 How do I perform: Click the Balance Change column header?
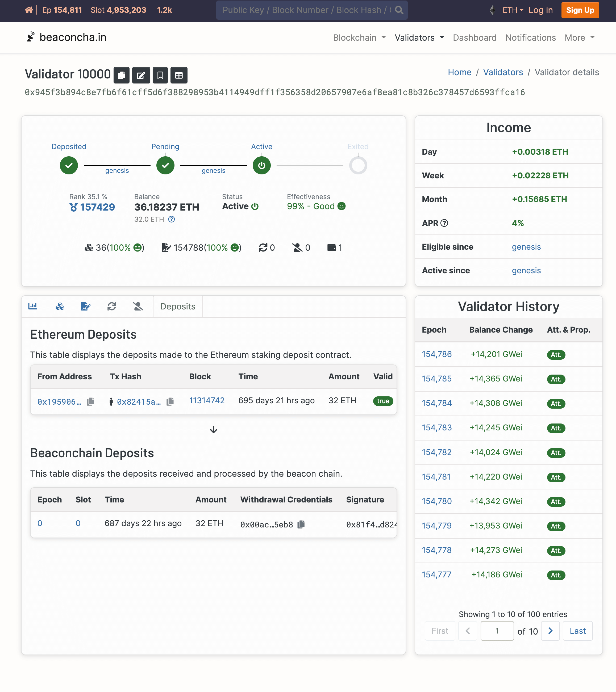tap(501, 330)
